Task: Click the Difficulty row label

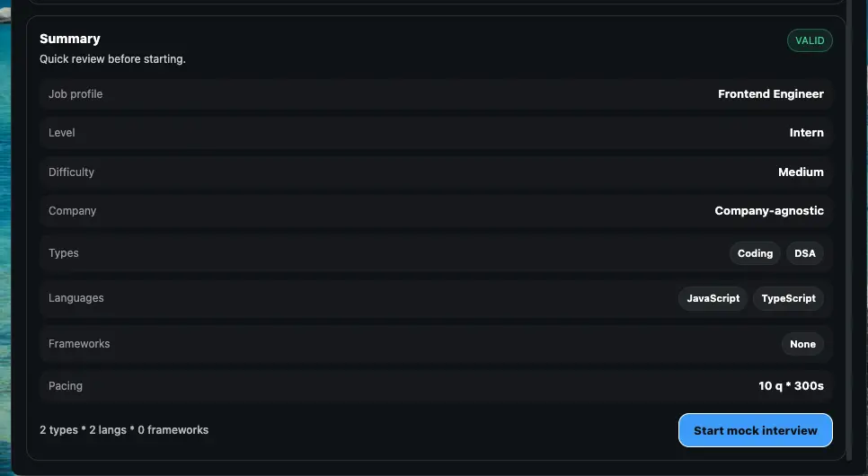Action: 71,172
